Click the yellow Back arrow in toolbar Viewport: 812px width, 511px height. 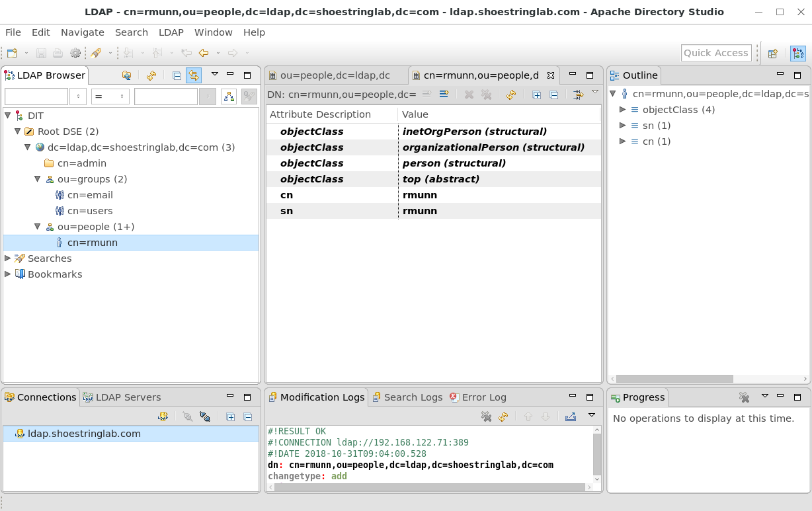point(204,53)
